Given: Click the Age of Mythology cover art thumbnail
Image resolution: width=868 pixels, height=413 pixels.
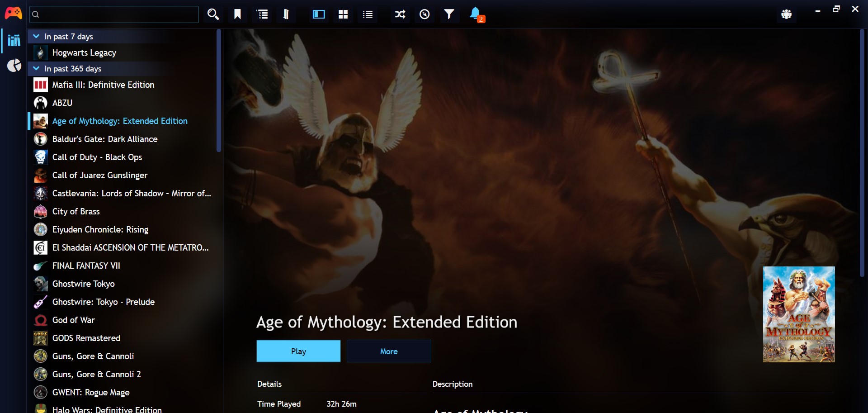Looking at the screenshot, I should (799, 314).
